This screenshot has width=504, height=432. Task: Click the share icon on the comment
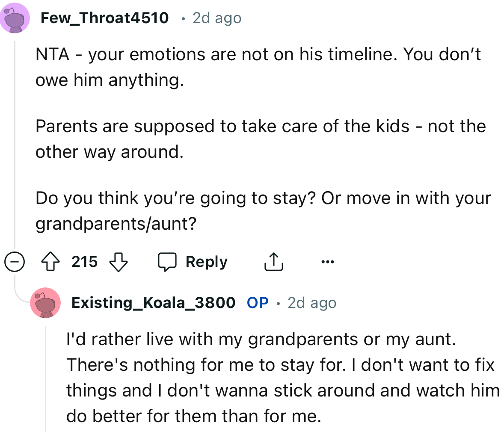[x=273, y=261]
